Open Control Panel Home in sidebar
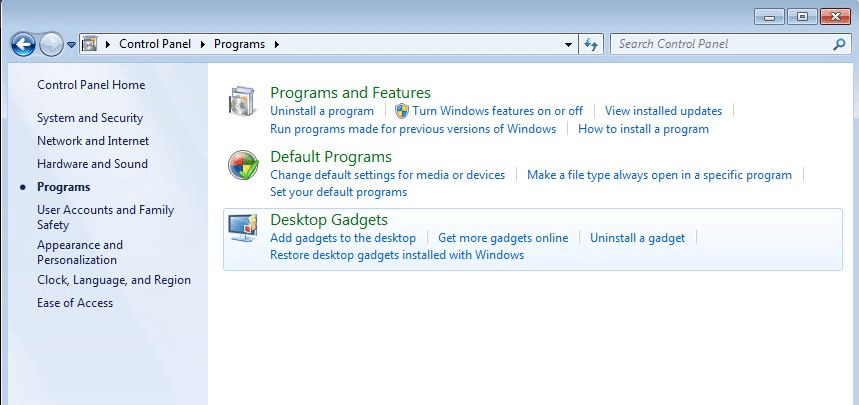Viewport: 859px width, 405px height. (x=91, y=85)
